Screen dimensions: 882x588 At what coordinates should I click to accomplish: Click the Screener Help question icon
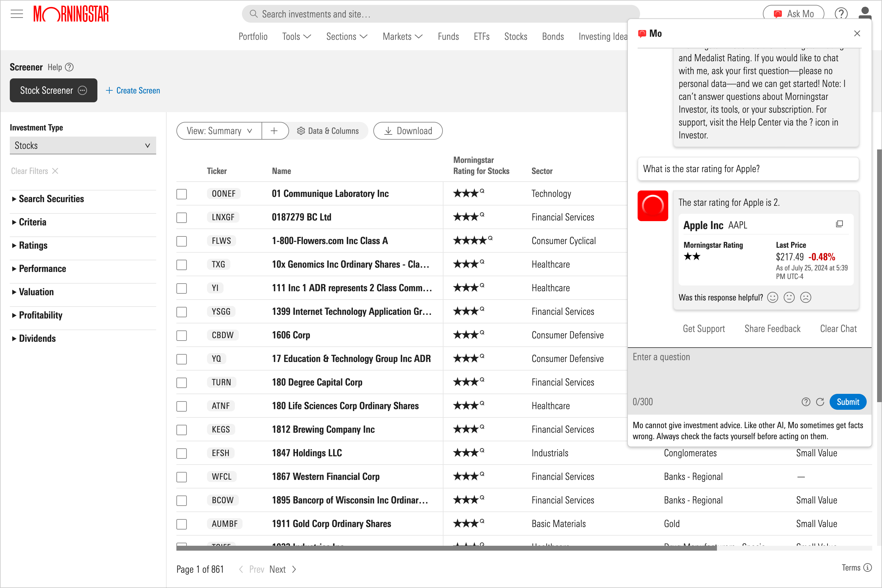point(70,67)
